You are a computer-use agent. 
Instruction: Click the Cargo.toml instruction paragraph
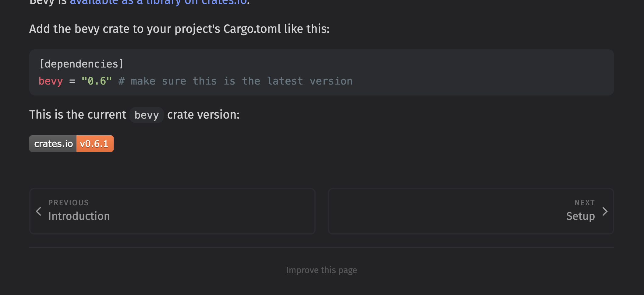(179, 29)
